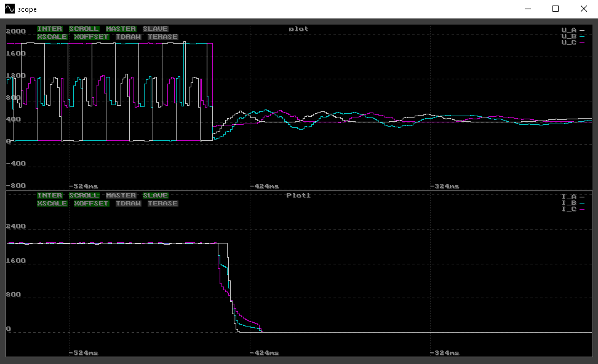Viewport: 598px width, 364px height.
Task: Click the -400 y-axis label
Action: 16,164
